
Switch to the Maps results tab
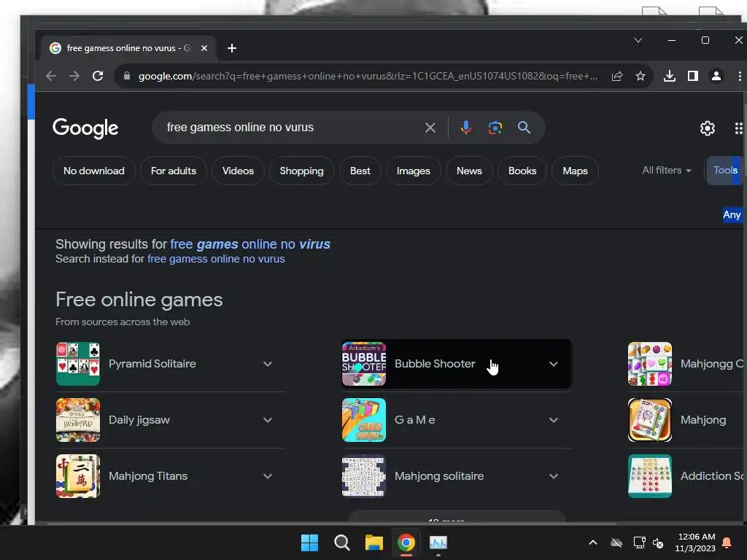pyautogui.click(x=575, y=171)
